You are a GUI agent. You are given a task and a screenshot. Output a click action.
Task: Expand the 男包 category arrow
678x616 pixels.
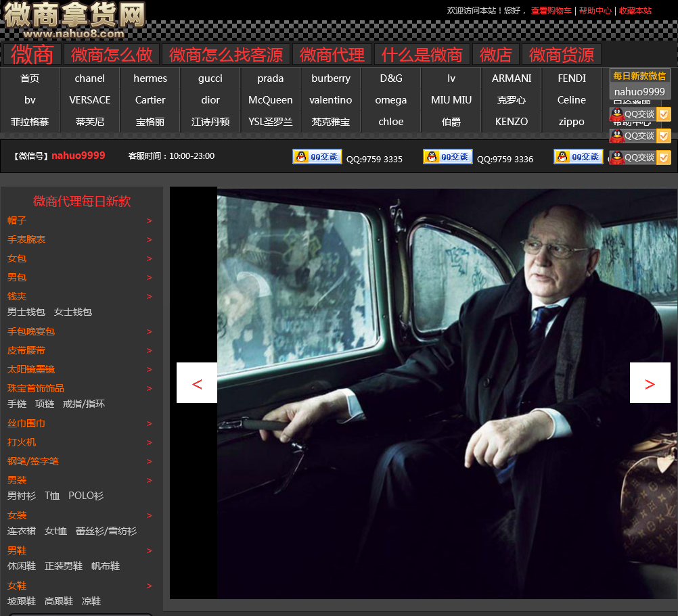[149, 278]
